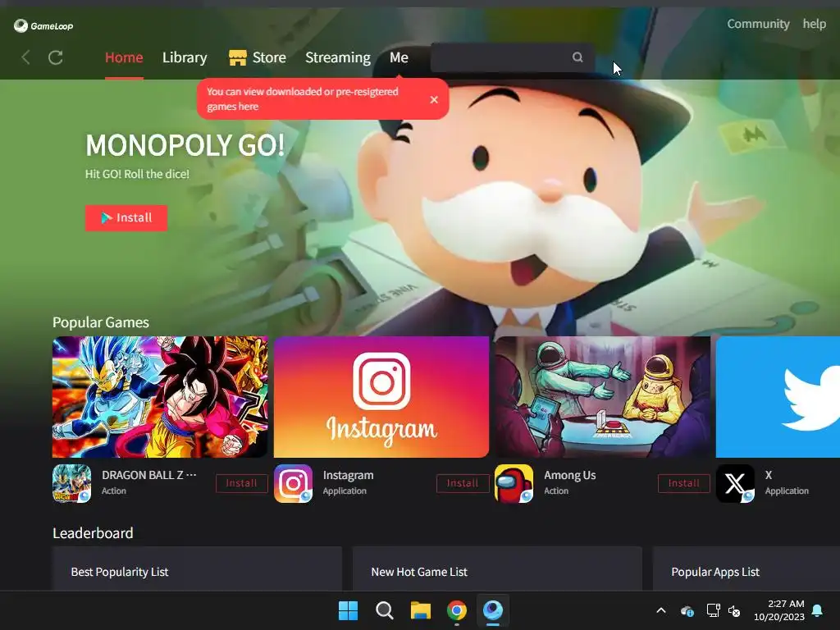This screenshot has width=840, height=630.
Task: Install Among Us
Action: (684, 483)
